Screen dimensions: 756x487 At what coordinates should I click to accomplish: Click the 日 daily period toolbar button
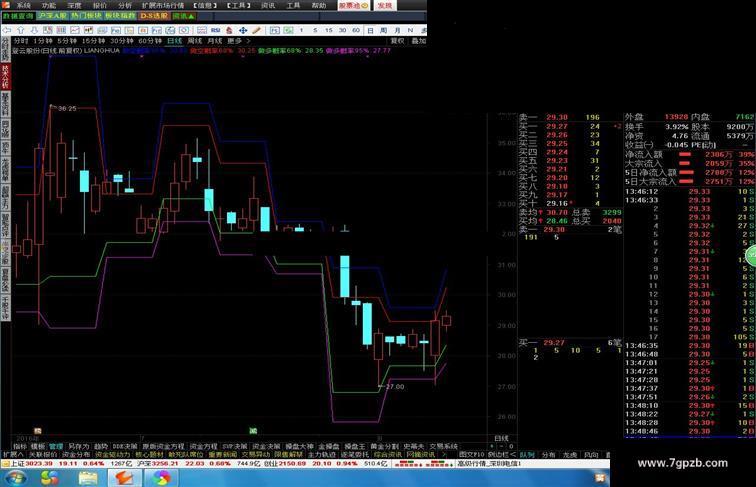(x=370, y=30)
